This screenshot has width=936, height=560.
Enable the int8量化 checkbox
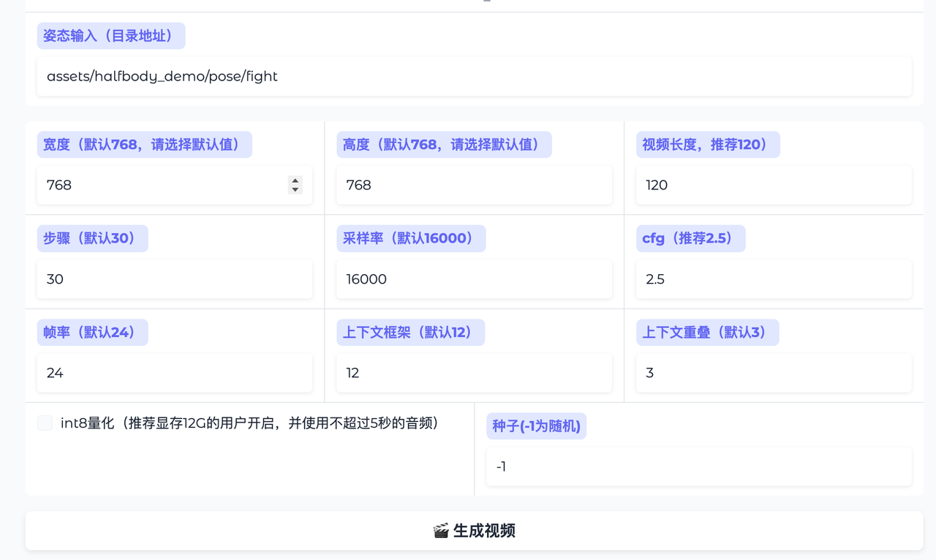[45, 423]
